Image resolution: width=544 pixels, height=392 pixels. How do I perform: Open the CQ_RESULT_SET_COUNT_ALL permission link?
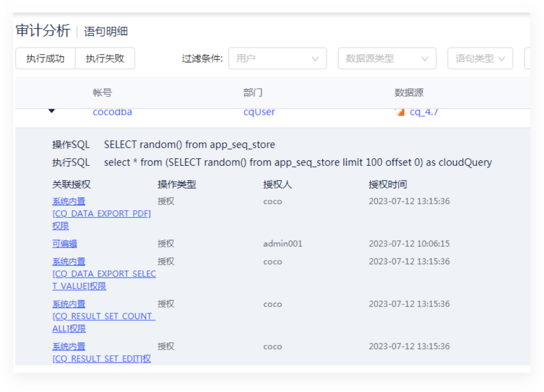click(x=104, y=316)
